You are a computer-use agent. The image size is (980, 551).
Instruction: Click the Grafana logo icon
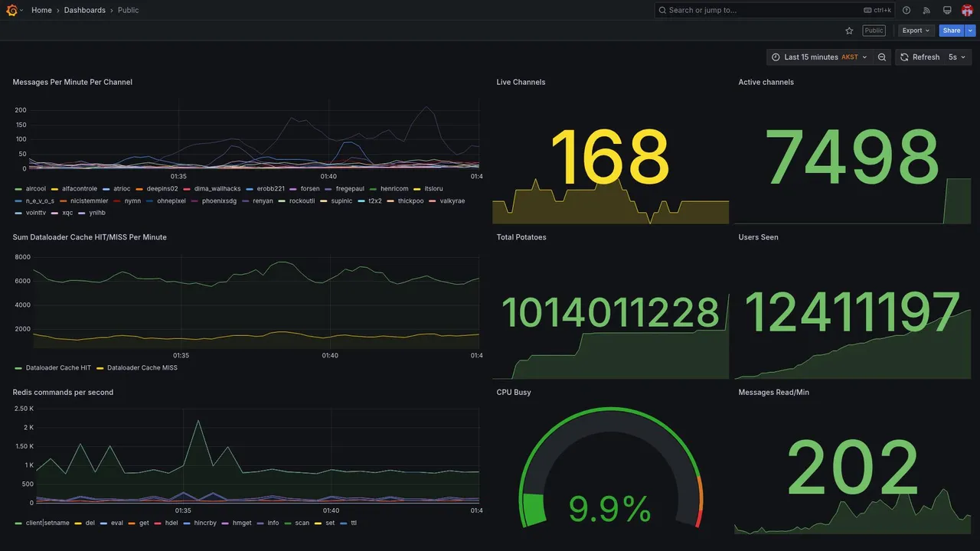point(11,10)
